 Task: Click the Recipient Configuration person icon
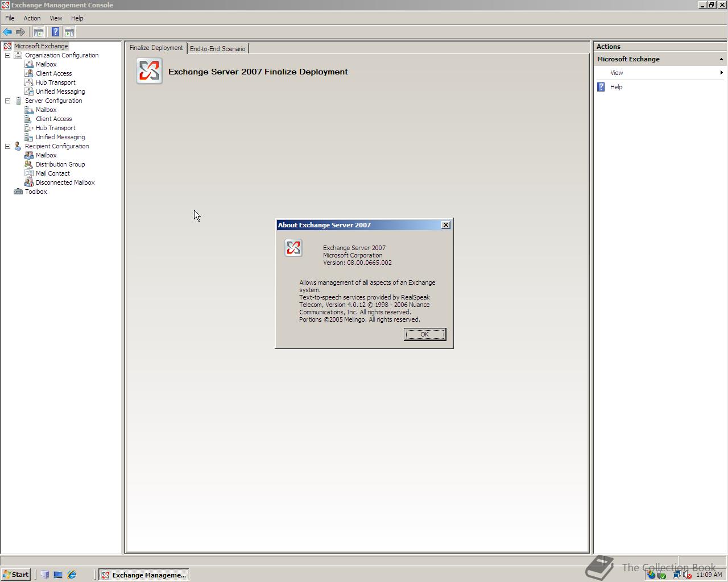point(18,146)
